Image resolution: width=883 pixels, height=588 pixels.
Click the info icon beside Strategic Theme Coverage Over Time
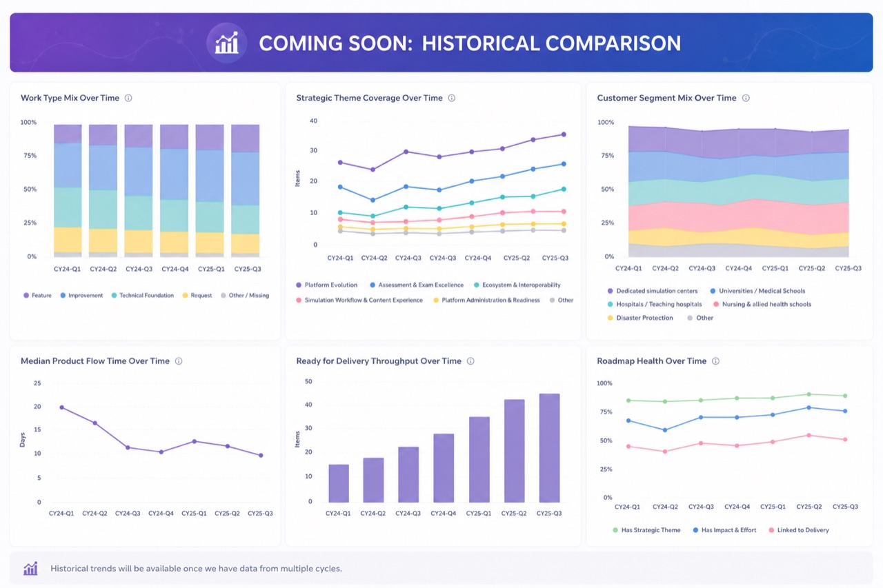tap(452, 98)
